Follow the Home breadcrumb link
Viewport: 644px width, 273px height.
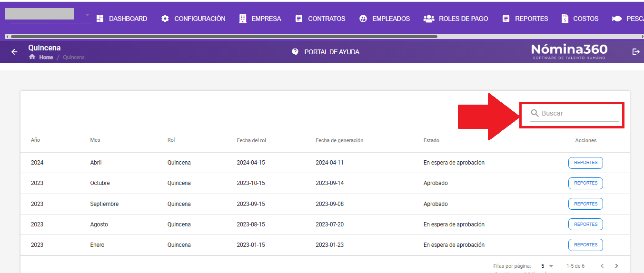(x=46, y=57)
